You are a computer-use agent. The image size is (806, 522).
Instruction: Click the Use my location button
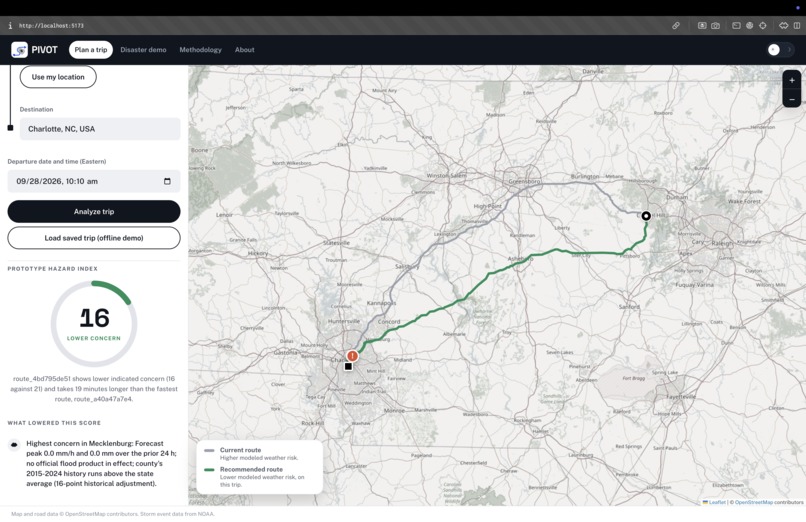tap(58, 77)
